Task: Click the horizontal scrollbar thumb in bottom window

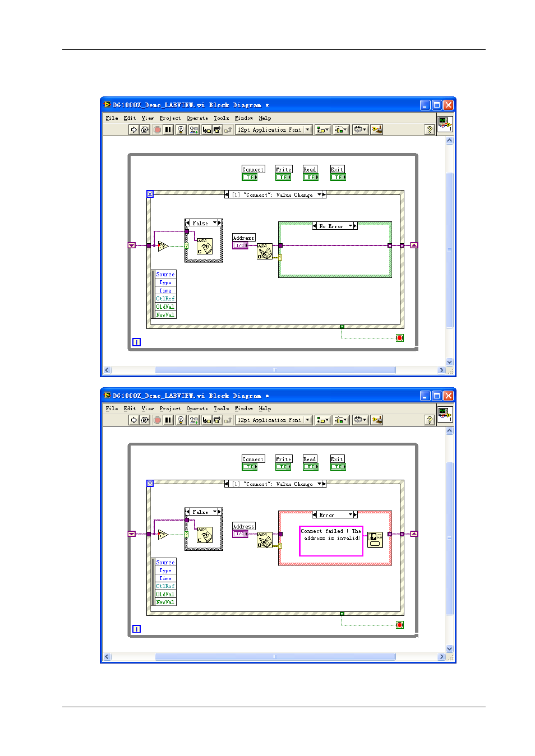Action: pos(275,657)
